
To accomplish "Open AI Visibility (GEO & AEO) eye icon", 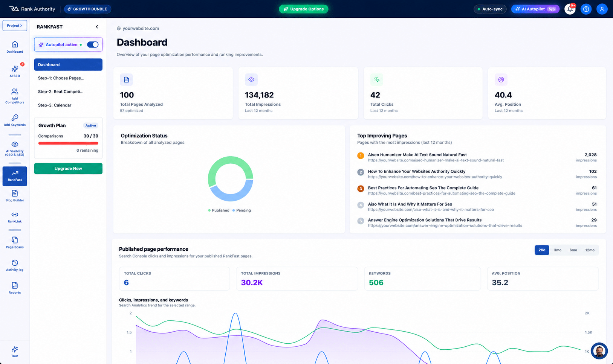I will click(15, 144).
